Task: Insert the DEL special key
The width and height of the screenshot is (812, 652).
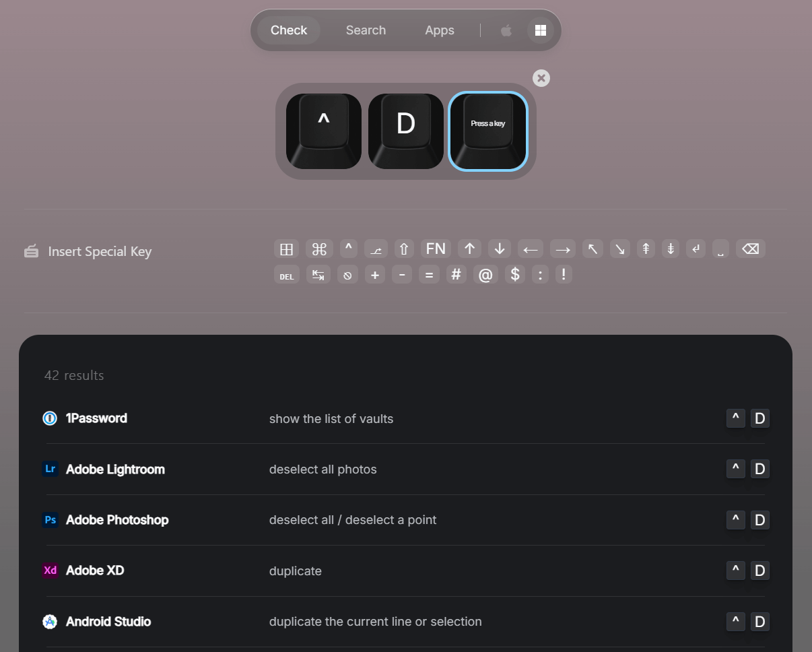Action: [286, 275]
